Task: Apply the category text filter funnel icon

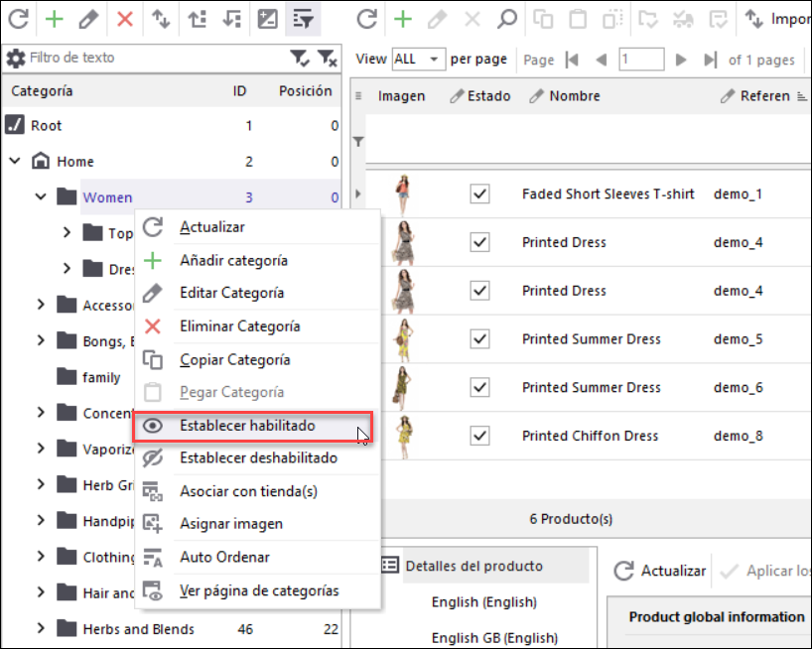Action: [x=300, y=58]
